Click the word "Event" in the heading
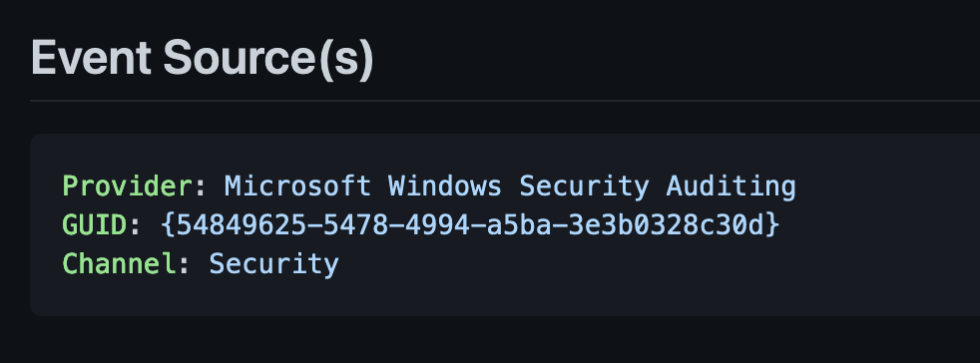Viewport: 980px width, 363px height. (x=91, y=58)
